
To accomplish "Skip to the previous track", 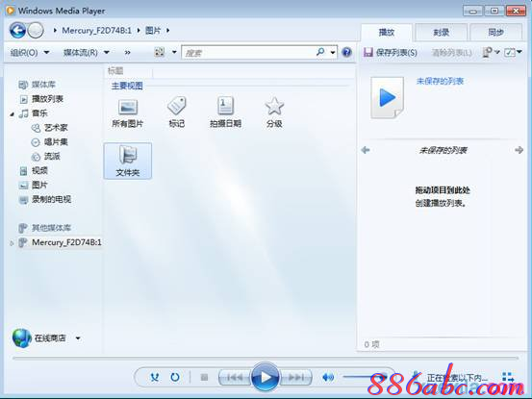I will [235, 377].
